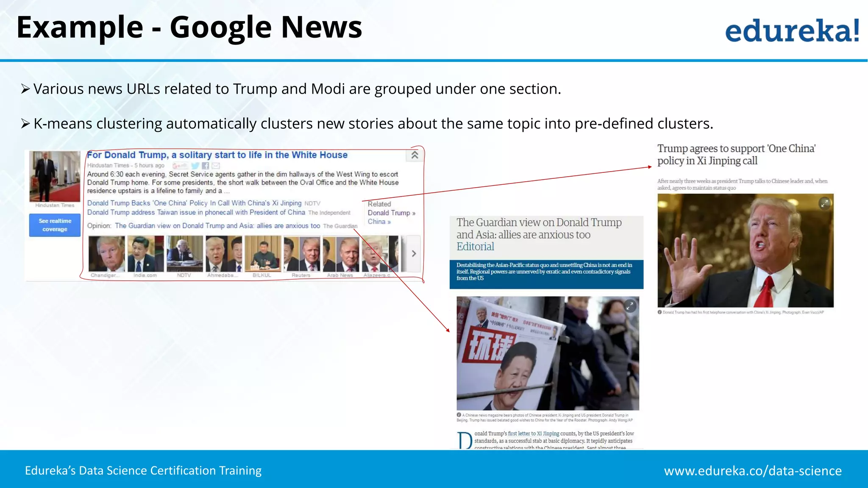Open 'Donald Trump Backs One China Policy' link
The image size is (868, 488).
(195, 203)
